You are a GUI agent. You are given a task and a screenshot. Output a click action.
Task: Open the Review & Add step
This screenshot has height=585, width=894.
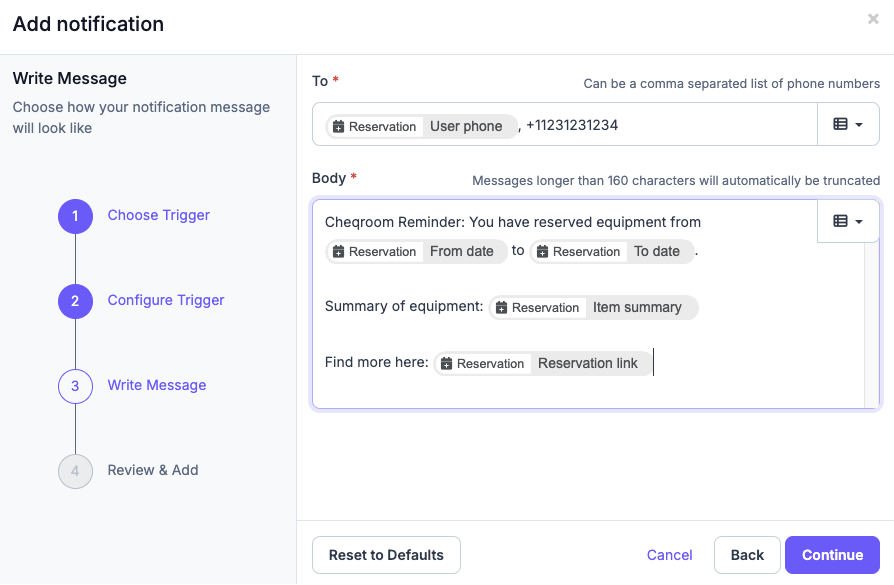pos(152,470)
